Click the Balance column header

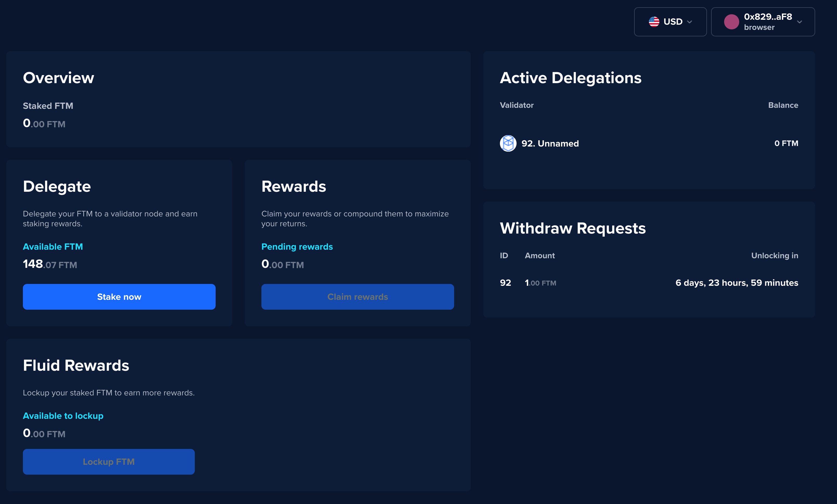coord(783,105)
